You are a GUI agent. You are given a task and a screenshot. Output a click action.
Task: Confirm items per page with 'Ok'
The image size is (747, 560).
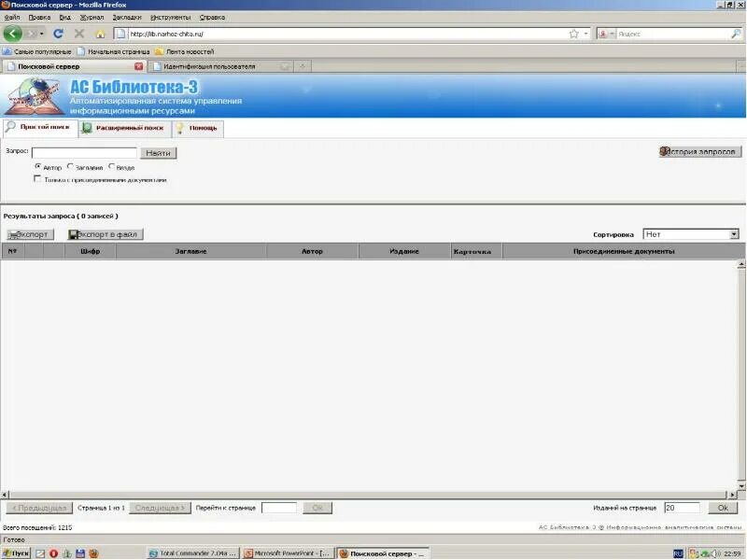pyautogui.click(x=723, y=508)
